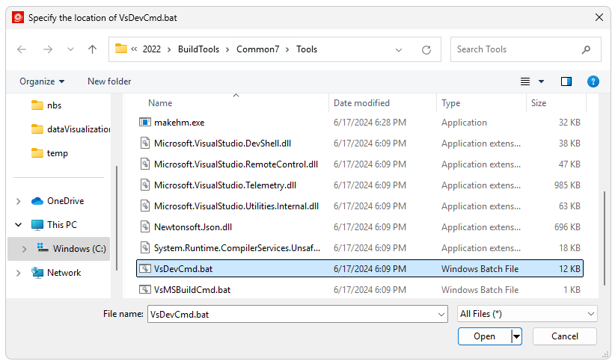
Task: Select BuildTools in the breadcrumb path
Action: 198,49
